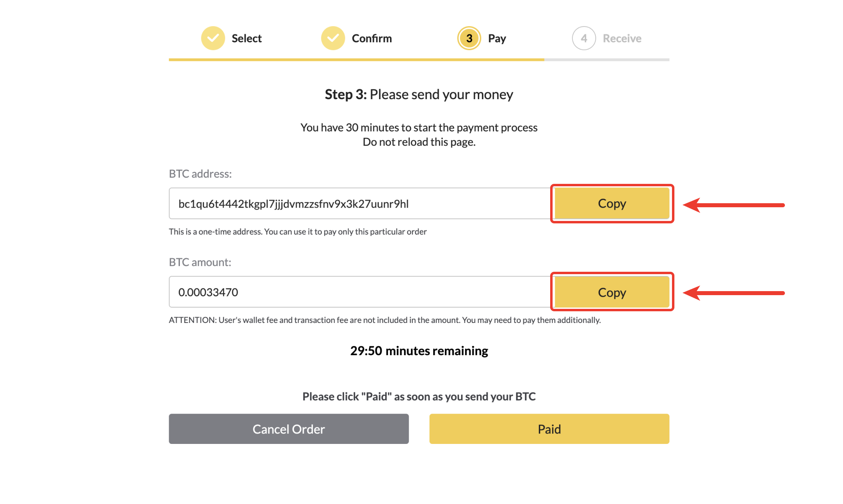Click inside the BTC address field
Image resolution: width=843 pixels, height=504 pixels.
coord(359,204)
